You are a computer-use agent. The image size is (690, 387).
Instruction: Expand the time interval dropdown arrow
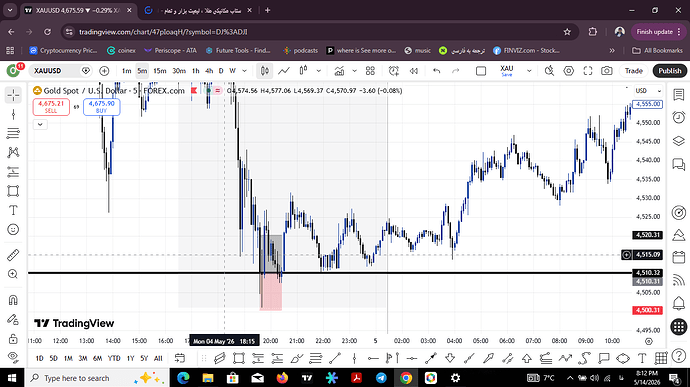click(245, 71)
